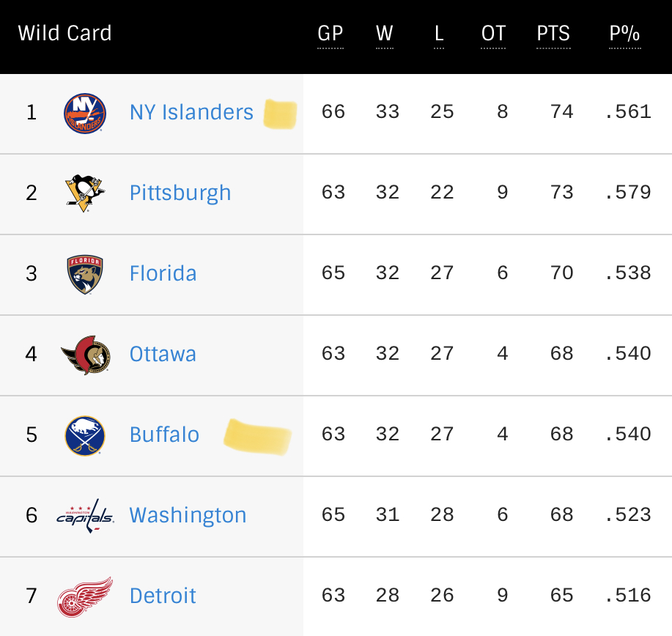Open the Washington team page
This screenshot has width=672, height=636.
pyautogui.click(x=188, y=515)
